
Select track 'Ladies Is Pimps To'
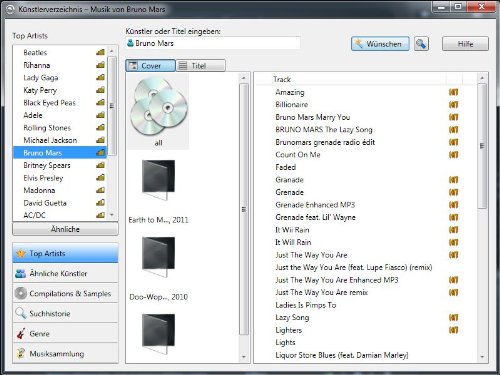point(305,305)
